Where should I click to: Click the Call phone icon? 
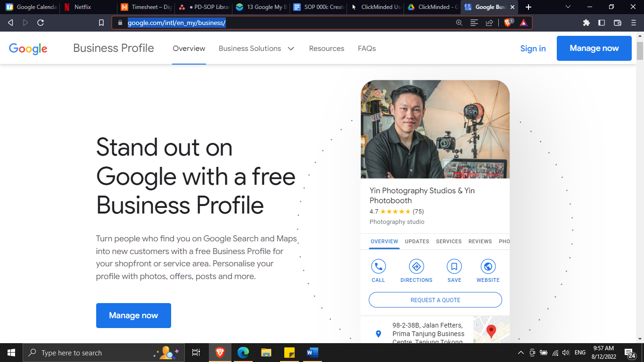click(378, 267)
